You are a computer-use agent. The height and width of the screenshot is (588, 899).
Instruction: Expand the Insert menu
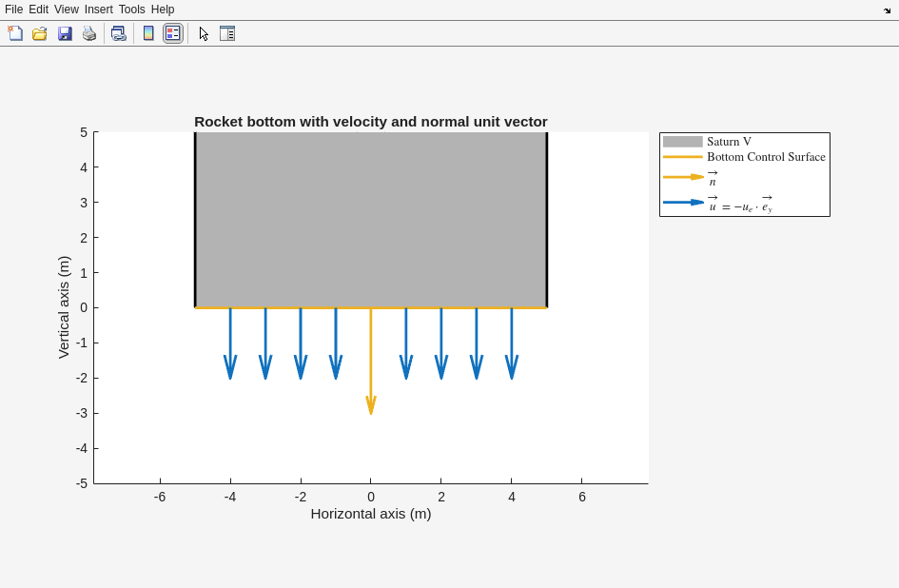(x=98, y=10)
